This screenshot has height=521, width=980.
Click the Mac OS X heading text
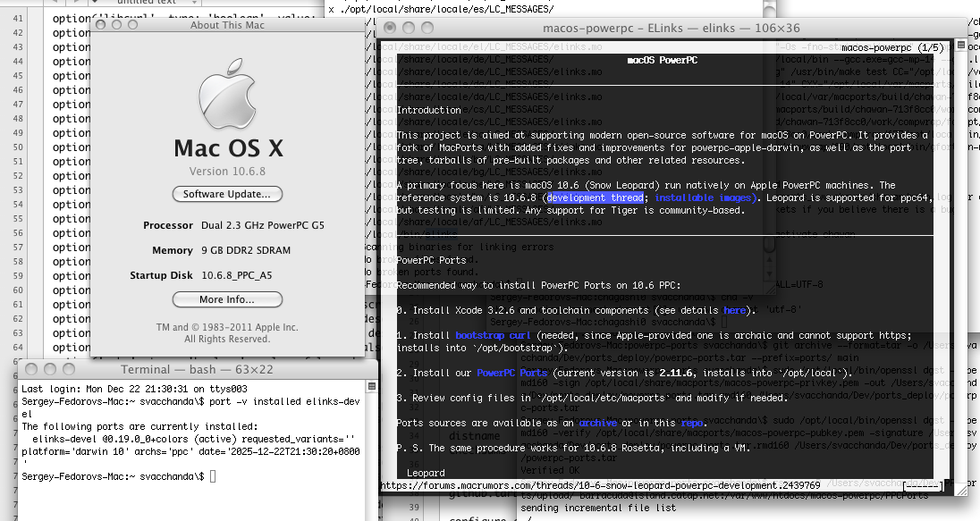click(x=228, y=148)
